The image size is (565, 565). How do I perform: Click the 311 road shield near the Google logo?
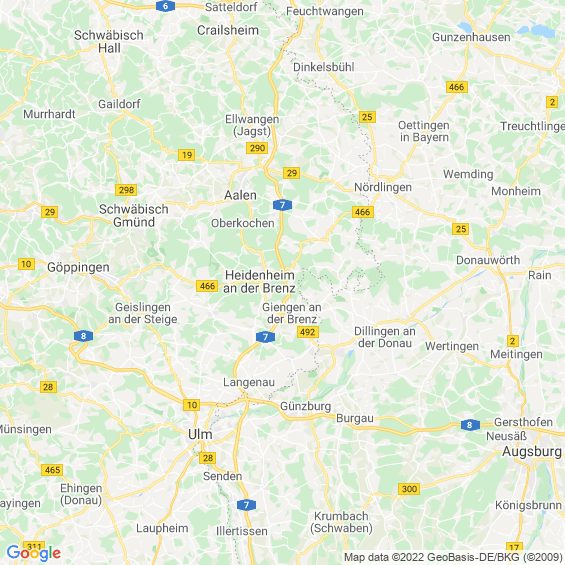point(34,546)
